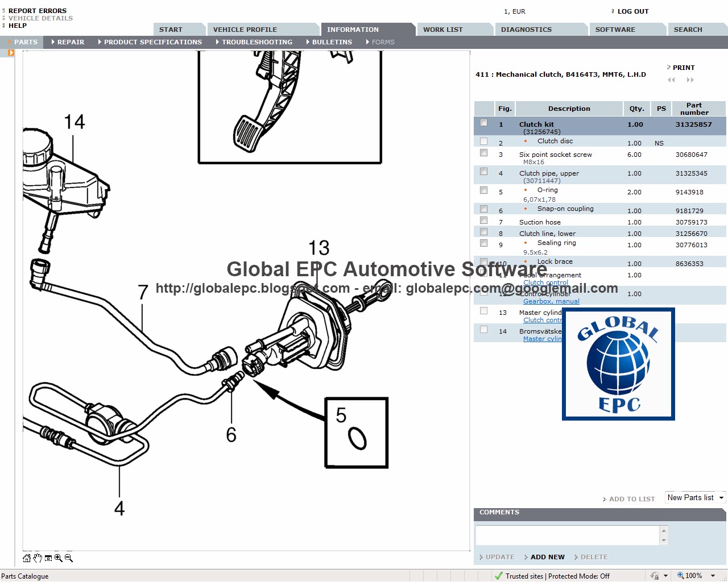Zoom out using the magnifier minus icon
Viewport: 728px width, 582px height.
coord(68,558)
